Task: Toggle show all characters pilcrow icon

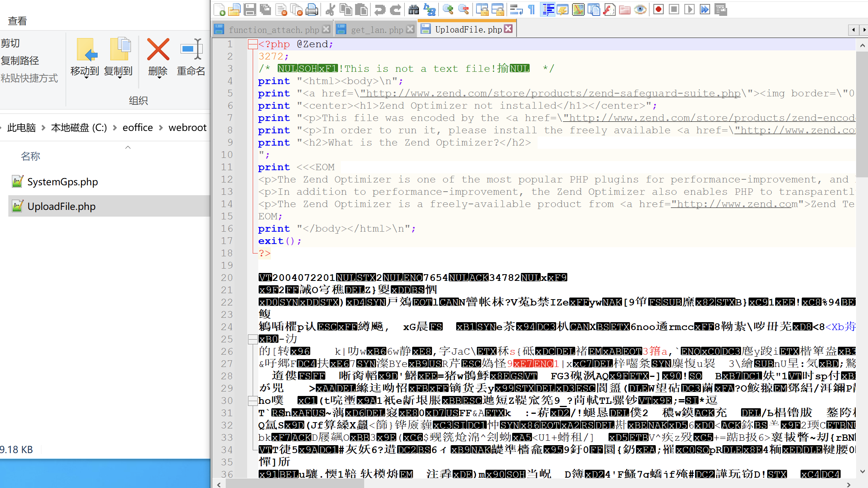Action: (x=532, y=9)
